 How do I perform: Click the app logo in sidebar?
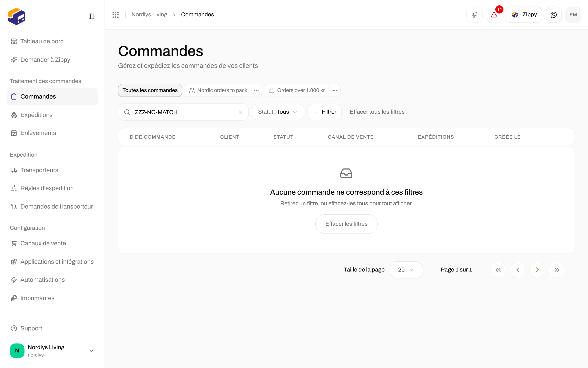16,16
